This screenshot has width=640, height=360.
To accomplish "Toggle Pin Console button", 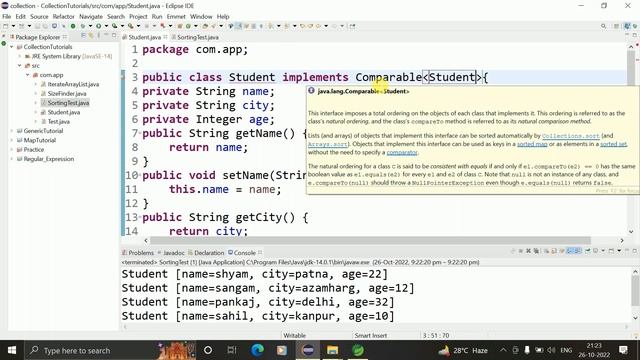I will (x=587, y=251).
